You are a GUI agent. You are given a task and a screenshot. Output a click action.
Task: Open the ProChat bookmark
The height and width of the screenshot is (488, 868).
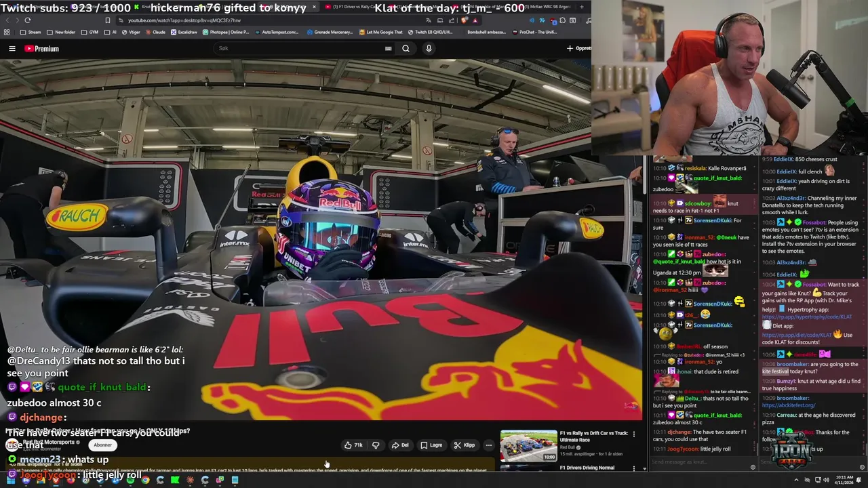[536, 32]
